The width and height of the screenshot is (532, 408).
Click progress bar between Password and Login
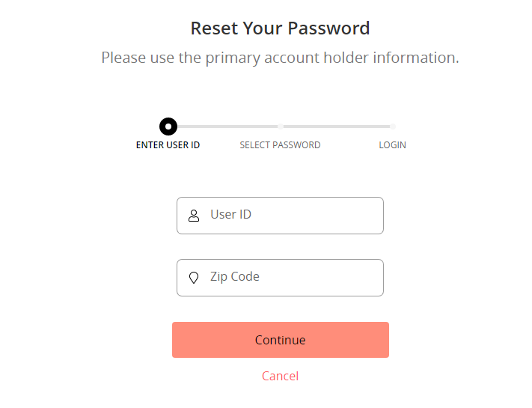coord(337,127)
